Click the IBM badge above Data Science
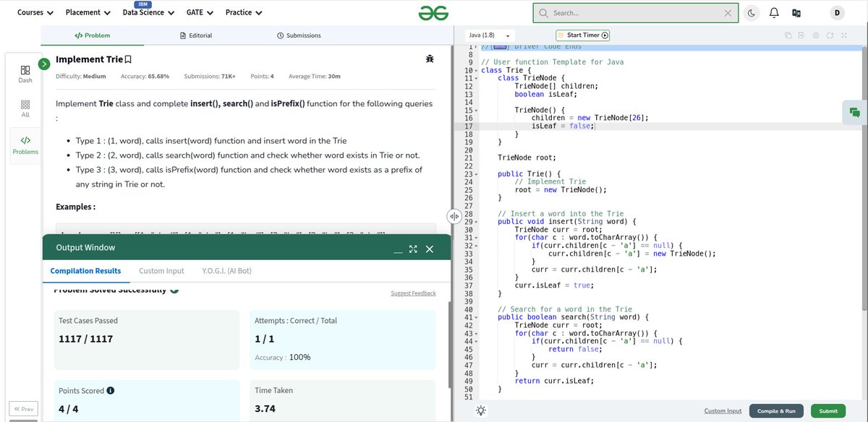Screen dimensions: 868x422 (142, 4)
